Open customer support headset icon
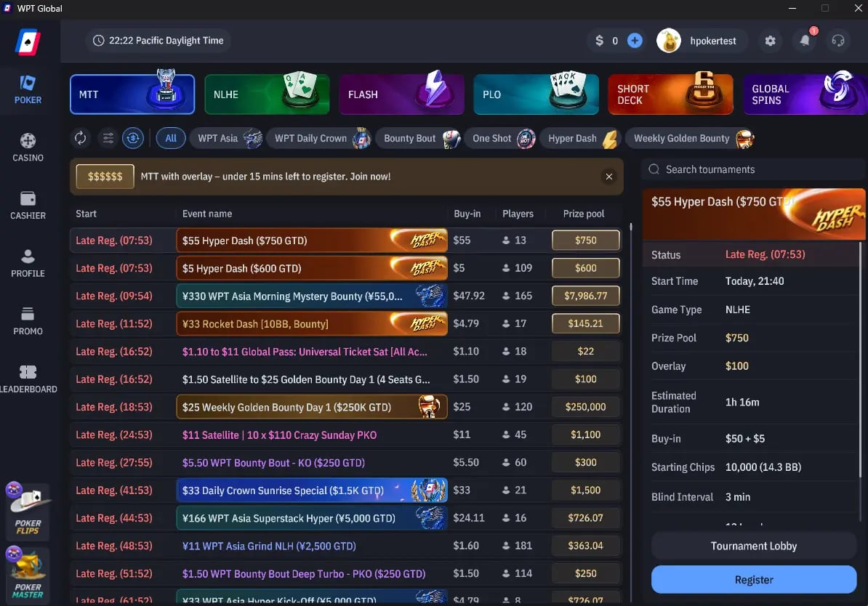This screenshot has width=868, height=606. [x=838, y=41]
